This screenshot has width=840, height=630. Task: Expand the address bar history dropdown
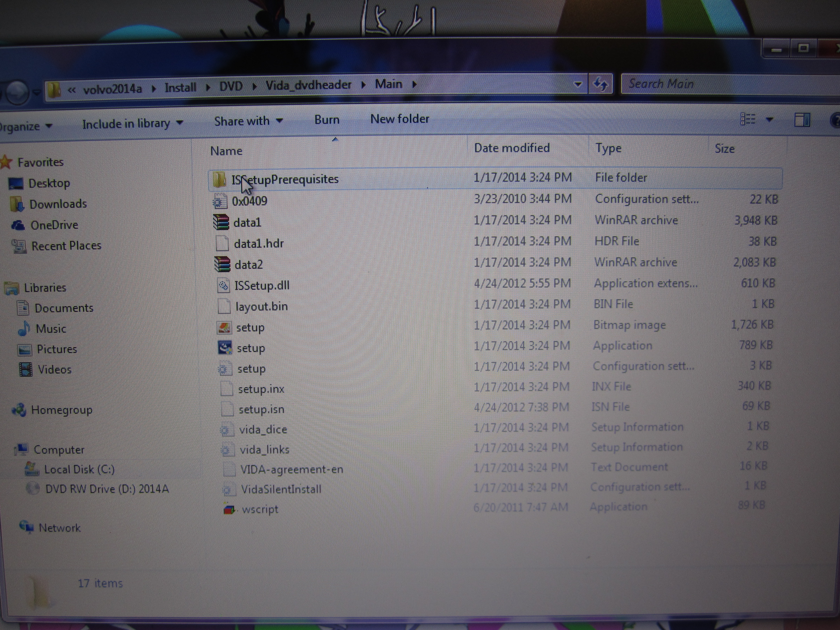[577, 84]
